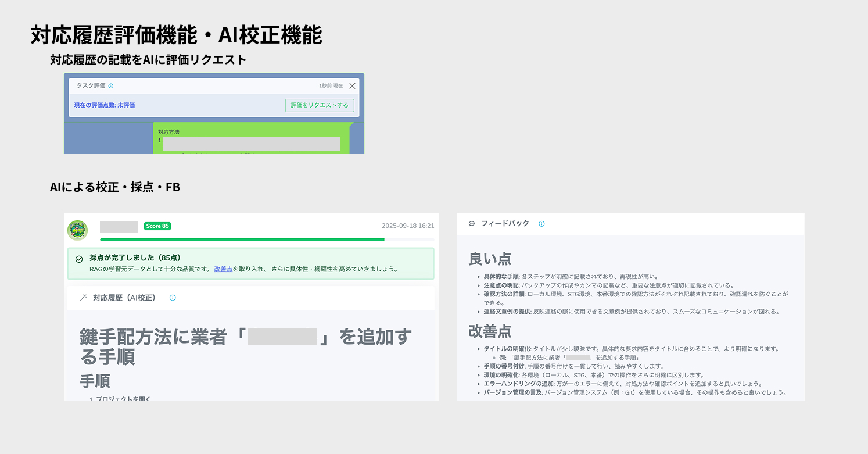Click the user avatar image
The height and width of the screenshot is (454, 868).
pos(77,230)
